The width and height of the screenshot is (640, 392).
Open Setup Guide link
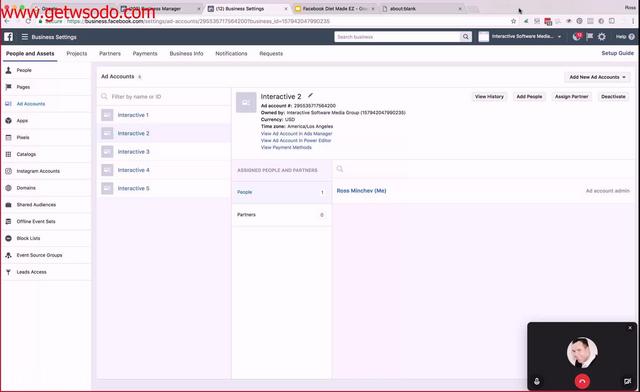(618, 53)
